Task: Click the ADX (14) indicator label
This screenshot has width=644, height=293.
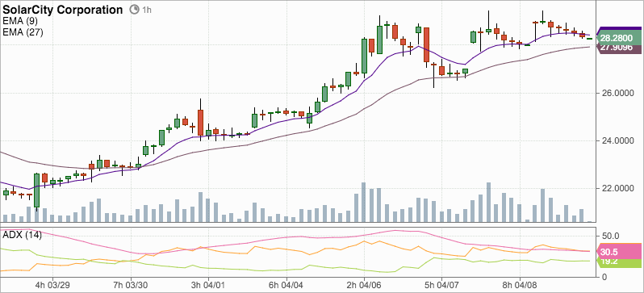Action: tap(22, 235)
